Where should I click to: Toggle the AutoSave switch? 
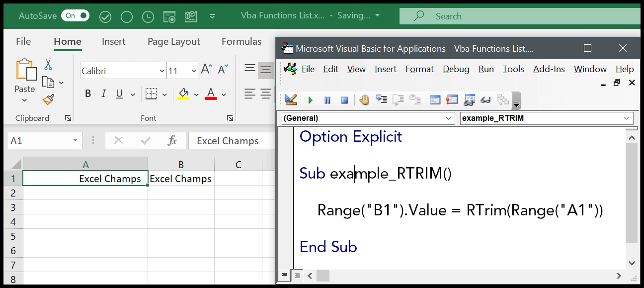[x=75, y=16]
